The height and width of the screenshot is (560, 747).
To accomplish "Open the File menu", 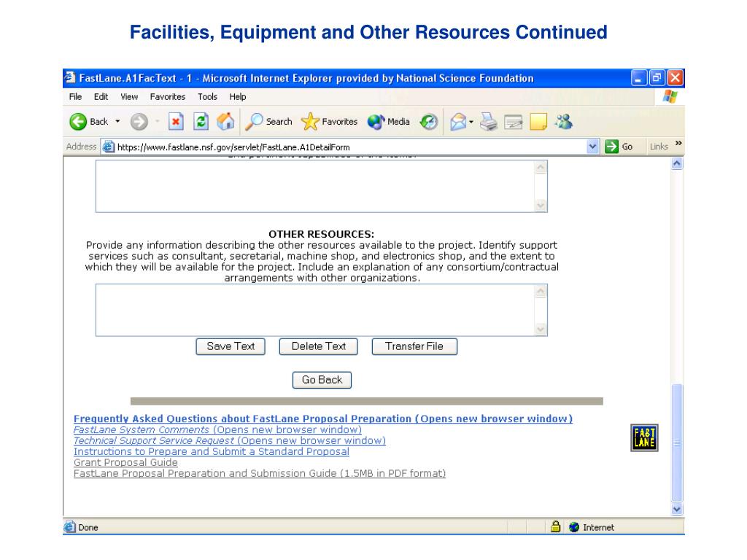I will (75, 97).
